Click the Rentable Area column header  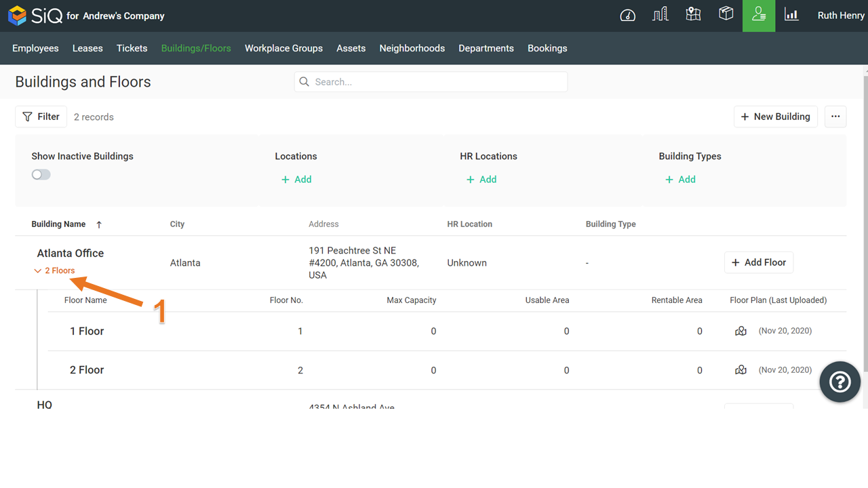click(x=677, y=300)
